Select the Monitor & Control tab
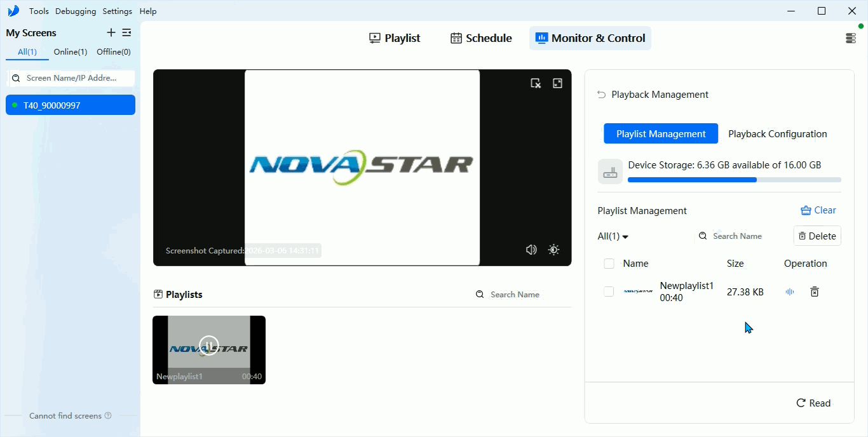 590,38
